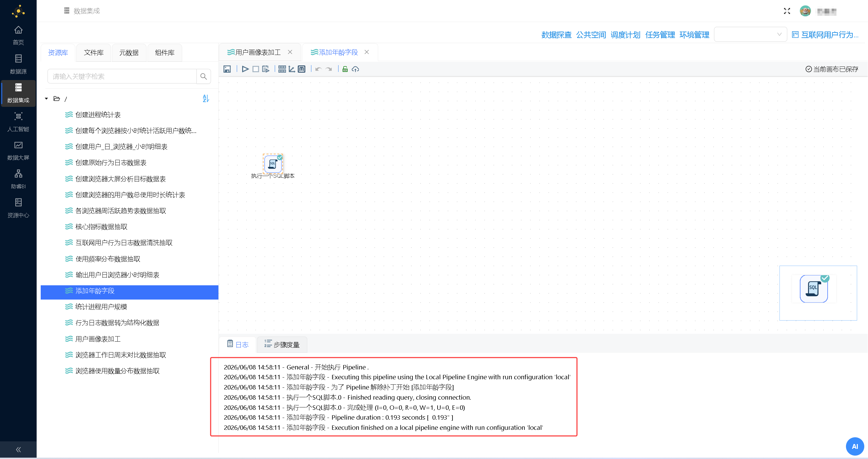Open the empty environment dropdown
Image resolution: width=868 pixels, height=459 pixels.
[750, 34]
